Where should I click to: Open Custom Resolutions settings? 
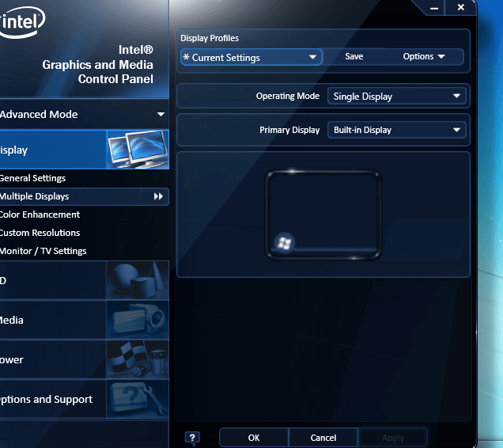pyautogui.click(x=40, y=233)
